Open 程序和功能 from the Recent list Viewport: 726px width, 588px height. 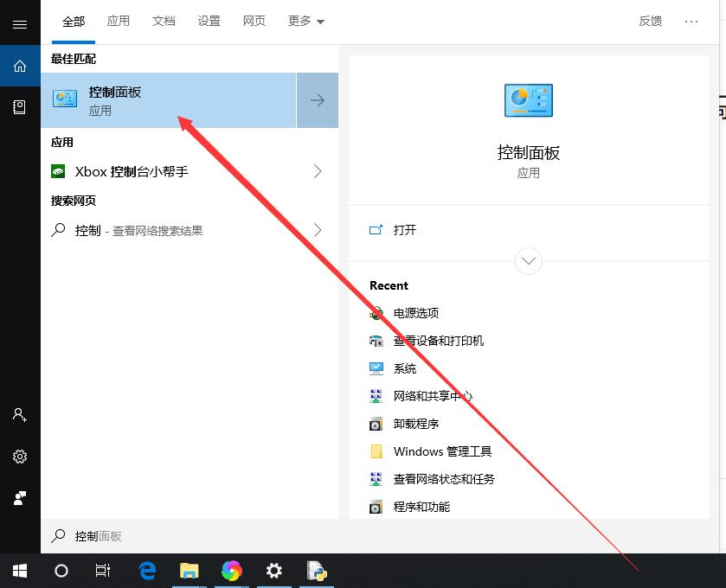tap(414, 507)
